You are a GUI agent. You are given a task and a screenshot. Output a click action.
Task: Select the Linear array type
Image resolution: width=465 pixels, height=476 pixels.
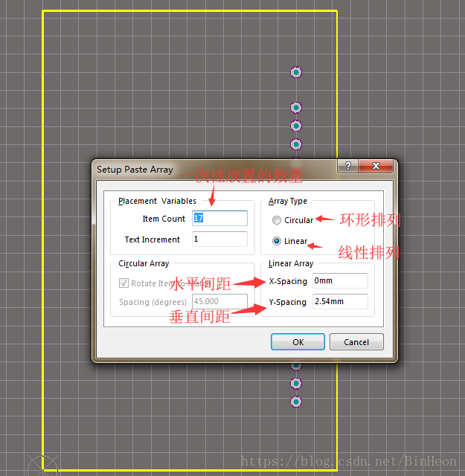277,241
